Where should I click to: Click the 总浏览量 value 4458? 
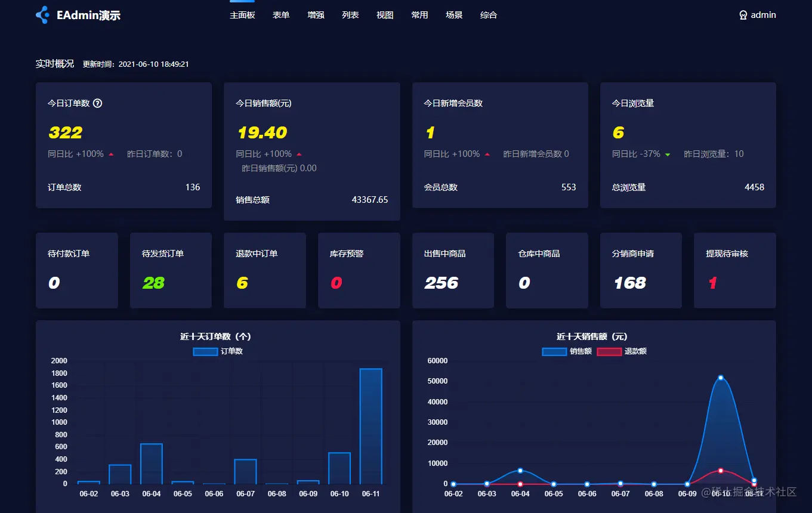click(754, 187)
